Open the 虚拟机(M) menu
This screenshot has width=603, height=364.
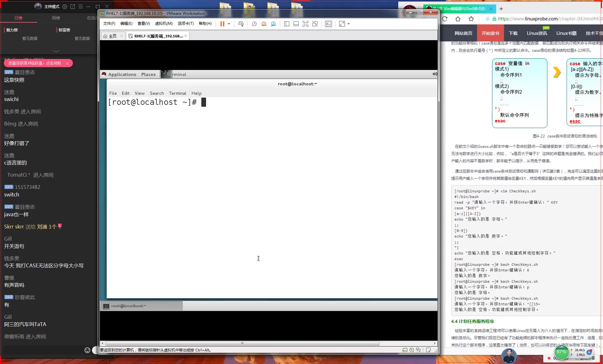(x=164, y=24)
